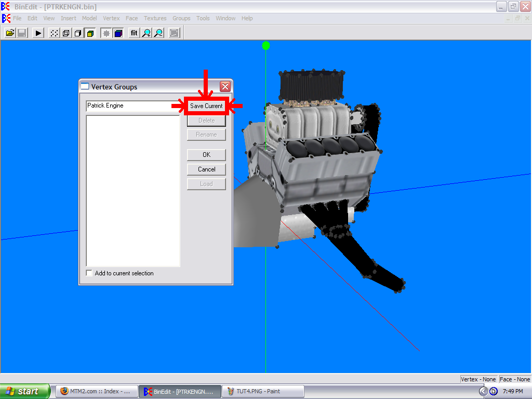Expand hidden system tray icons arrow
Viewport: 532px width, 399px height.
pos(483,392)
